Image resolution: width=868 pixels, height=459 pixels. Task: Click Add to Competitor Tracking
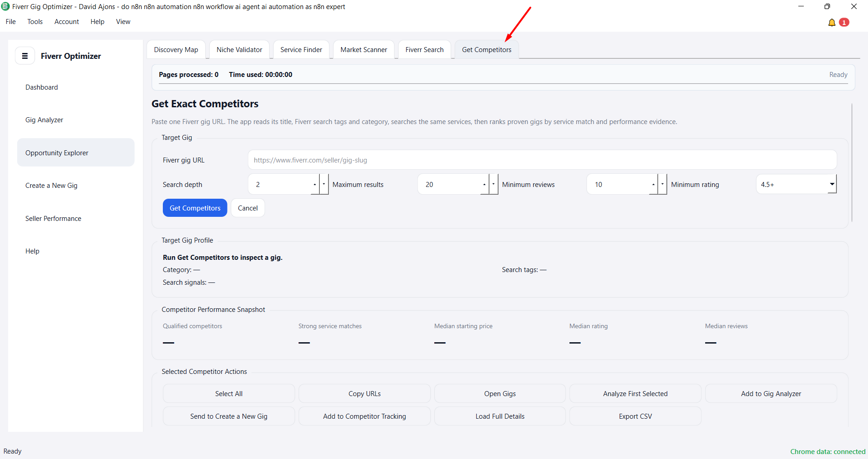coord(365,416)
